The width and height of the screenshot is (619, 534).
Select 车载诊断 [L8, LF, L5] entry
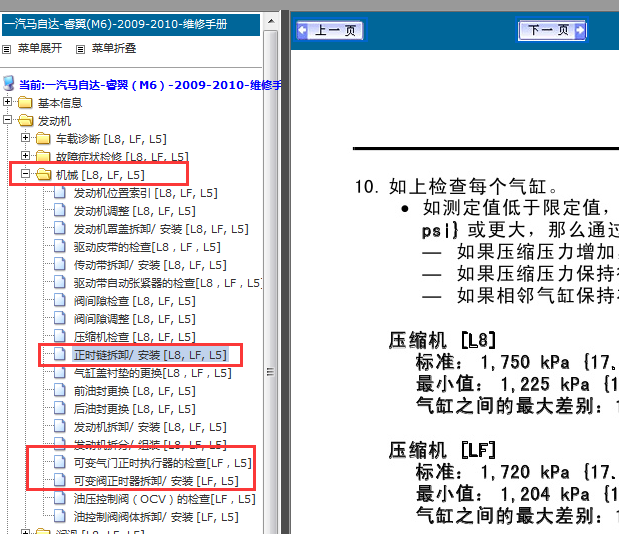111,139
